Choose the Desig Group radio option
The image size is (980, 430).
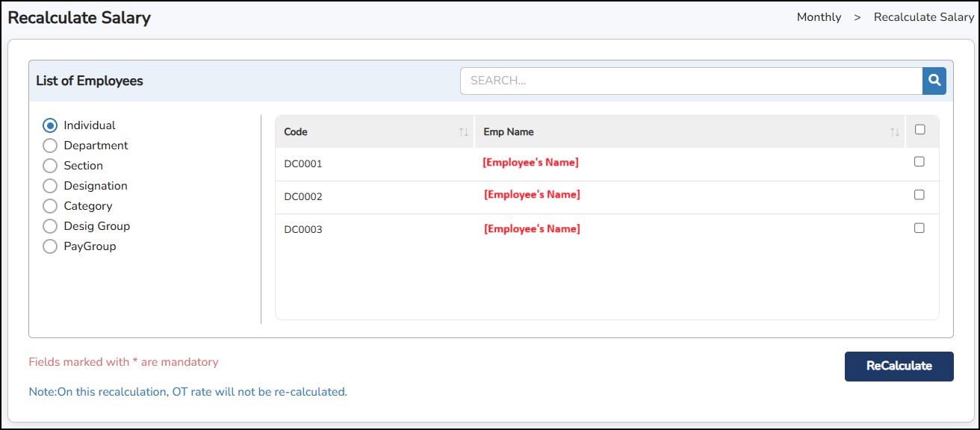pyautogui.click(x=50, y=226)
